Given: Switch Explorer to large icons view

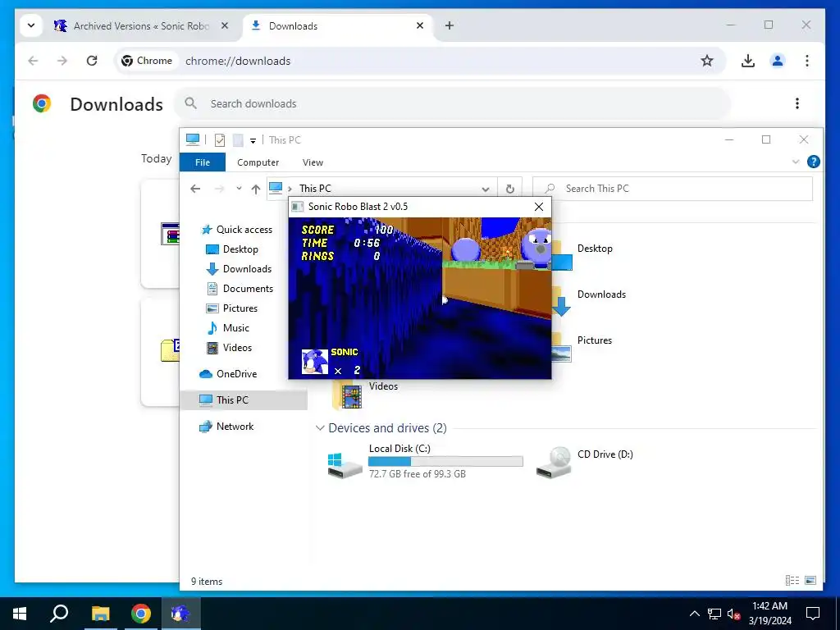Looking at the screenshot, I should click(810, 581).
